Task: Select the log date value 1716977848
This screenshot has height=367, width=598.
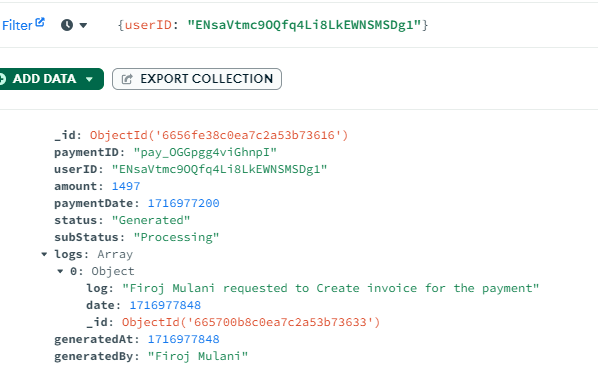Action: [165, 305]
